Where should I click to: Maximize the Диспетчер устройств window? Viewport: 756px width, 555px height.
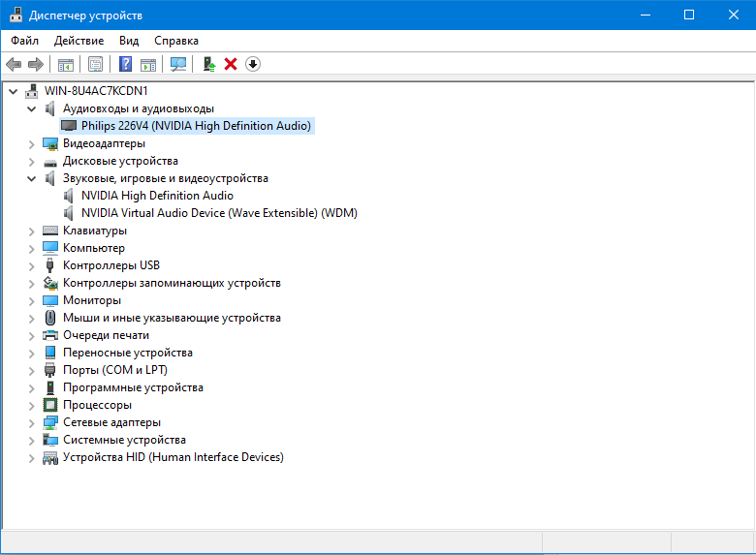[689, 15]
